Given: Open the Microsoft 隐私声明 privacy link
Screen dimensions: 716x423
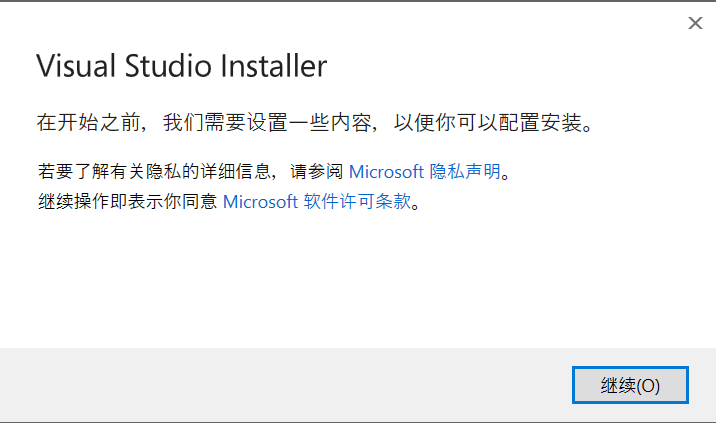Looking at the screenshot, I should click(x=425, y=172).
